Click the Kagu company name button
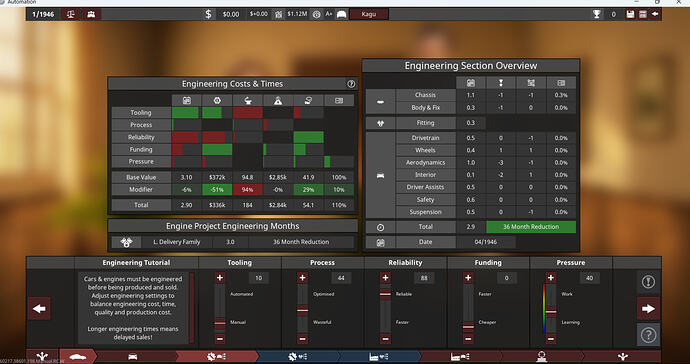Screen dimensions: 690x364 pos(369,14)
